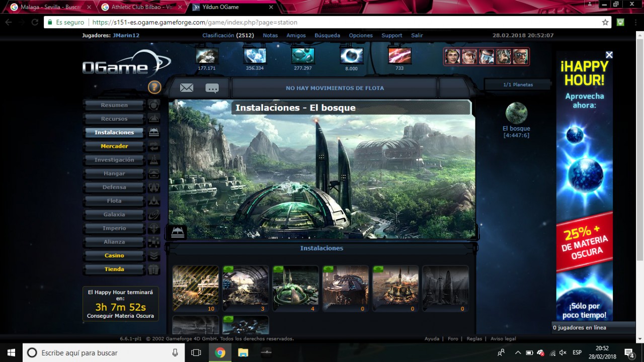The image size is (644, 362).
Task: Open the Galaxia menu
Action: click(114, 215)
